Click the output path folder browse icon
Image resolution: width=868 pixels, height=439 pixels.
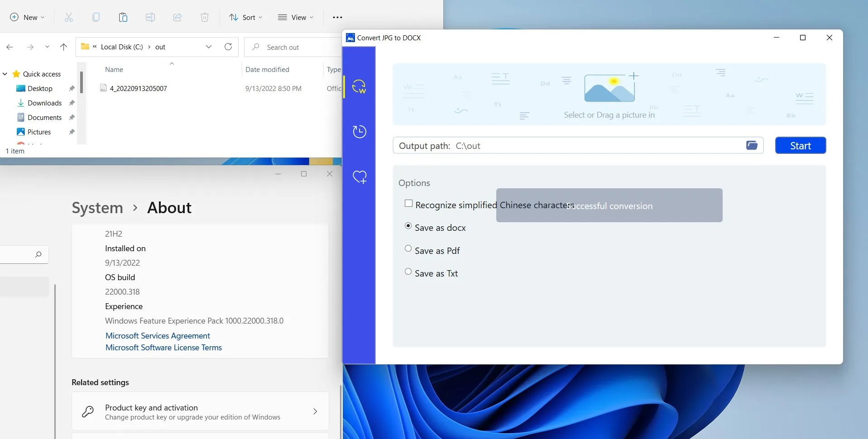[x=752, y=145]
